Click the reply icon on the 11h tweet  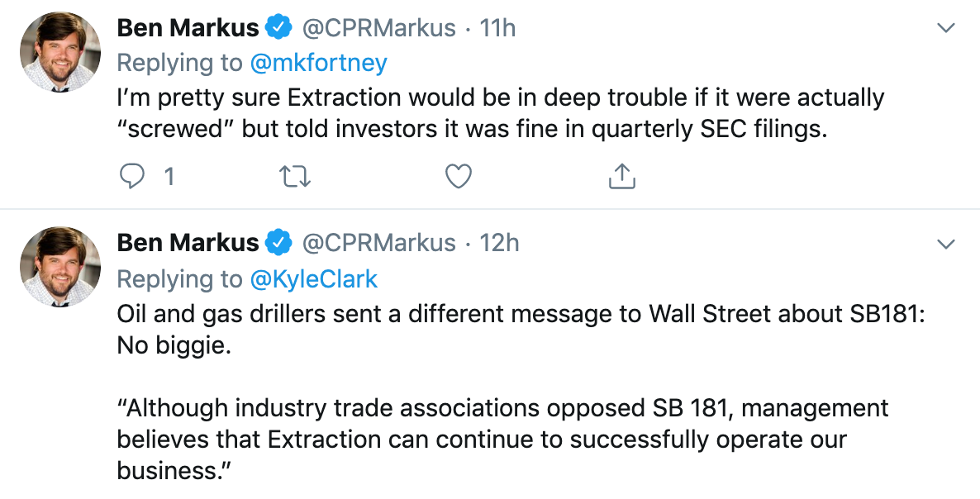click(132, 176)
